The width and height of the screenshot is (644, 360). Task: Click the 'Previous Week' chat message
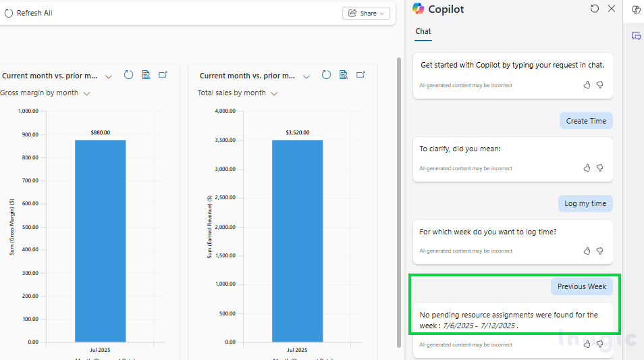point(582,286)
